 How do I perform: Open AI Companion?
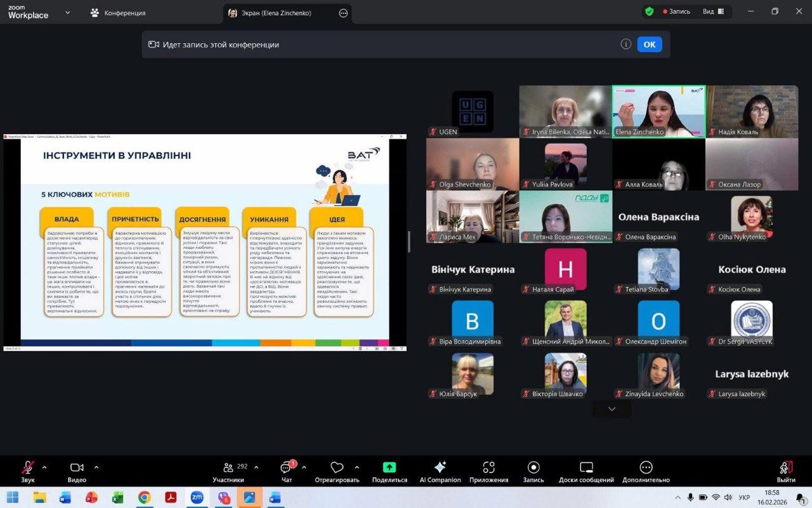pyautogui.click(x=440, y=471)
